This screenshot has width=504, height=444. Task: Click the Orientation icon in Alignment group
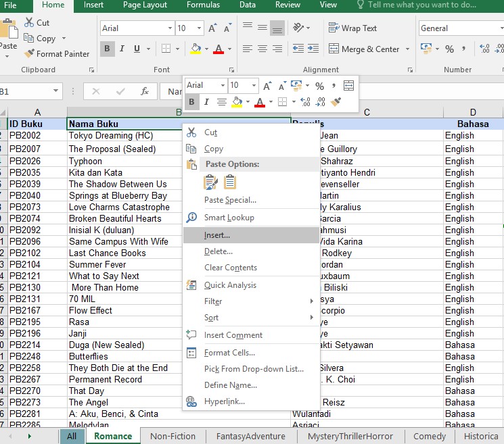tap(298, 28)
